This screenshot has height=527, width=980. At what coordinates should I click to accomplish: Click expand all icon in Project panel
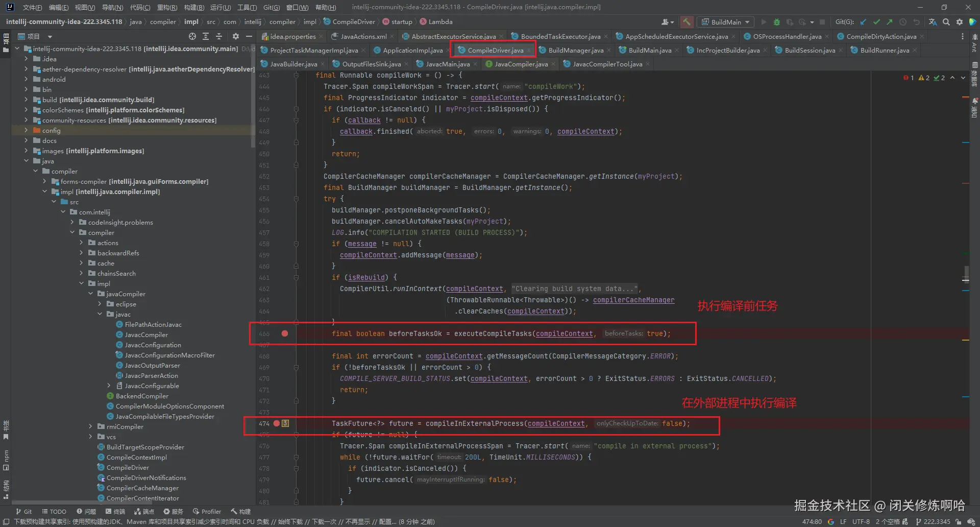coord(206,36)
